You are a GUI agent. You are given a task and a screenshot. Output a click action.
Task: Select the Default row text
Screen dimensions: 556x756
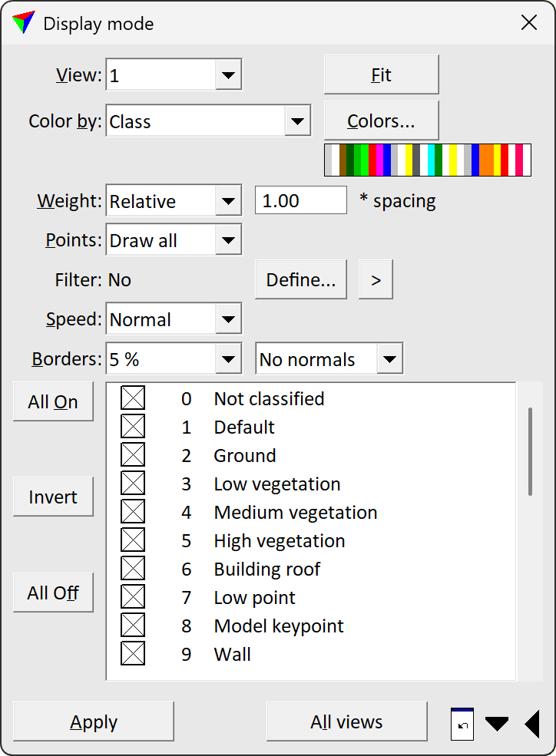click(x=244, y=428)
